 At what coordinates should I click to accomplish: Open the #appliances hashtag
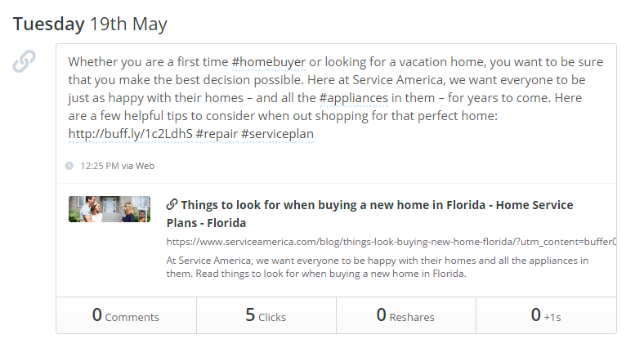[x=354, y=97]
